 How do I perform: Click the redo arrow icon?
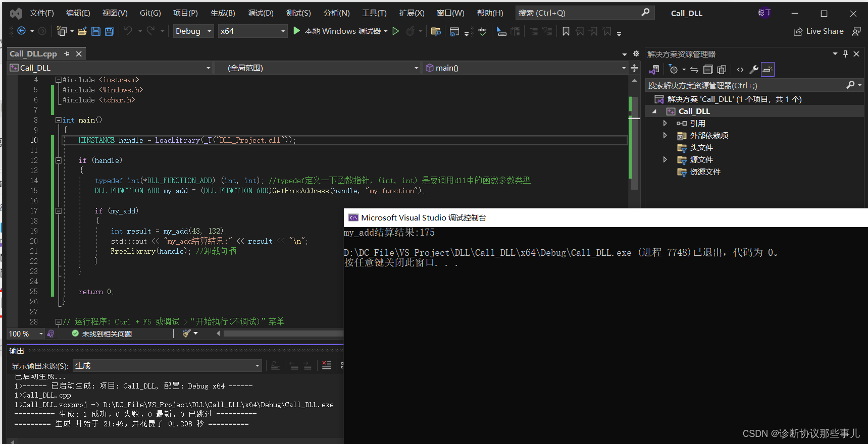point(150,31)
